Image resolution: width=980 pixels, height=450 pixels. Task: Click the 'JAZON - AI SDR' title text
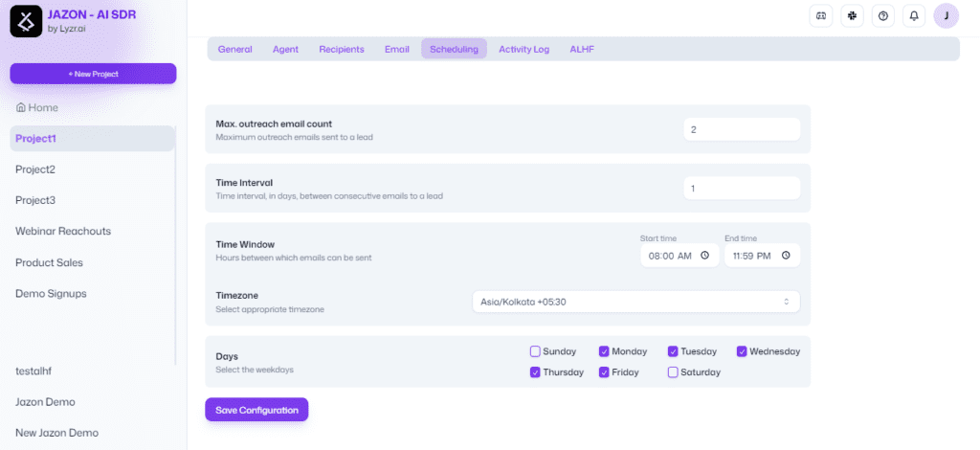92,14
